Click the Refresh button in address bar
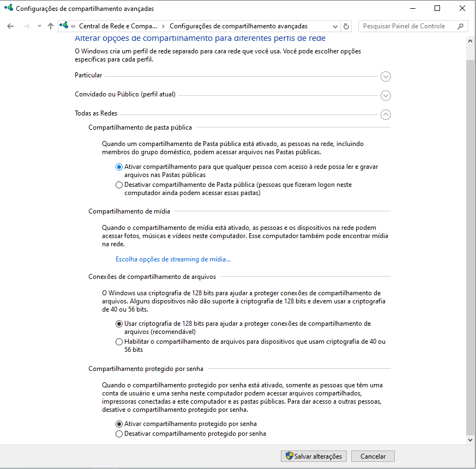The image size is (476, 469). [x=346, y=26]
